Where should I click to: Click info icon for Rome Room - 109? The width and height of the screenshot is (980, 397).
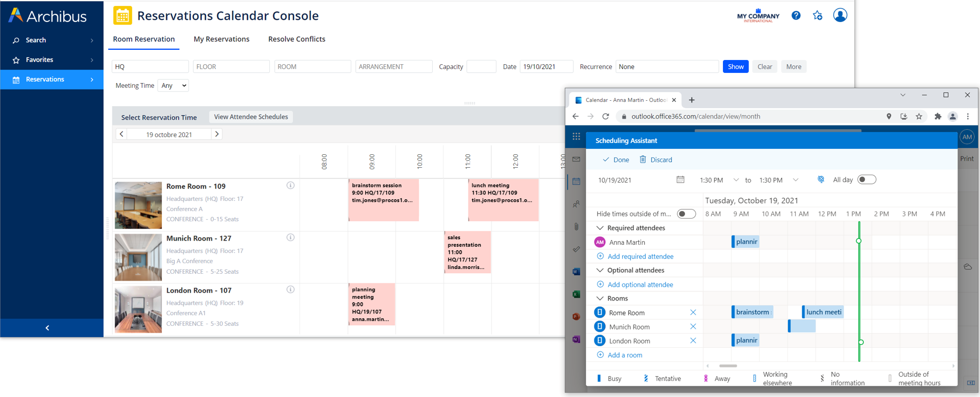coord(290,185)
